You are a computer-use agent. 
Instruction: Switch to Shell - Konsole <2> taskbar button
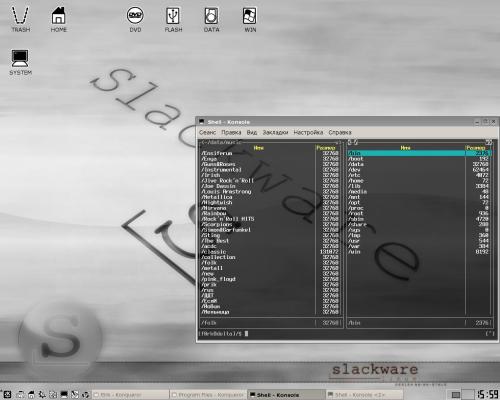point(364,395)
